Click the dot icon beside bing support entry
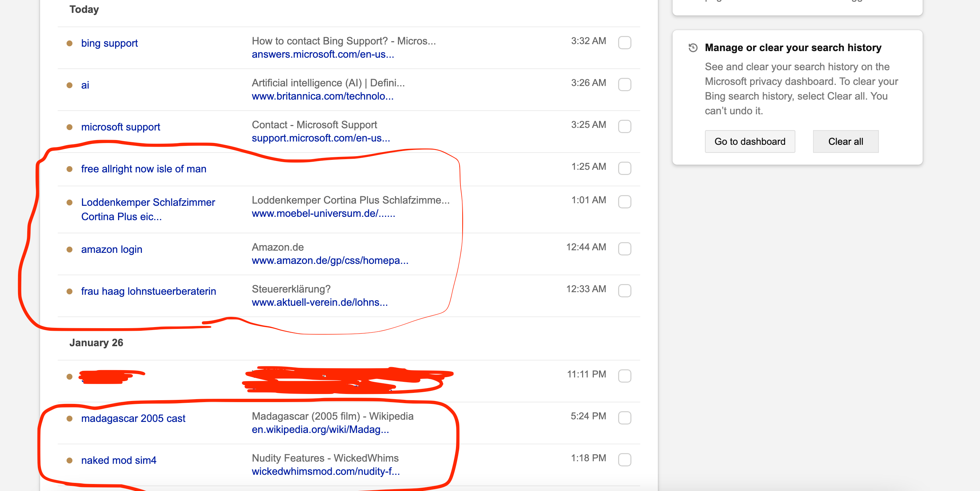 tap(70, 44)
